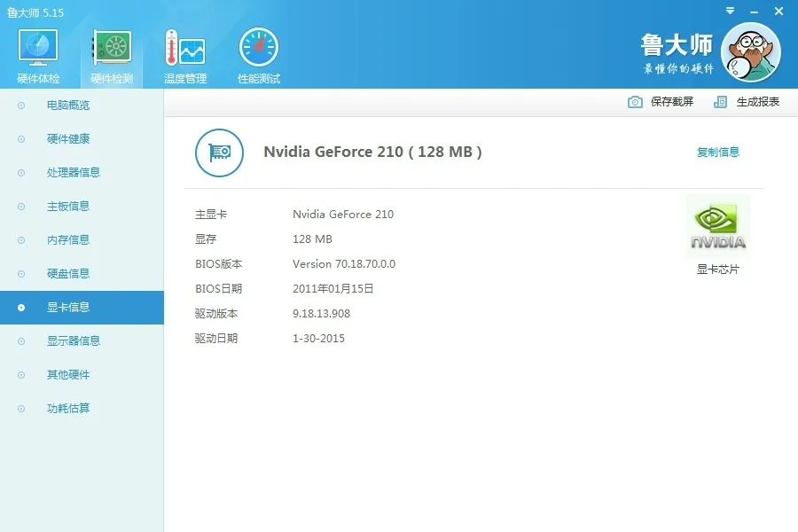Open 处理器信息 in the sidebar

click(x=82, y=173)
